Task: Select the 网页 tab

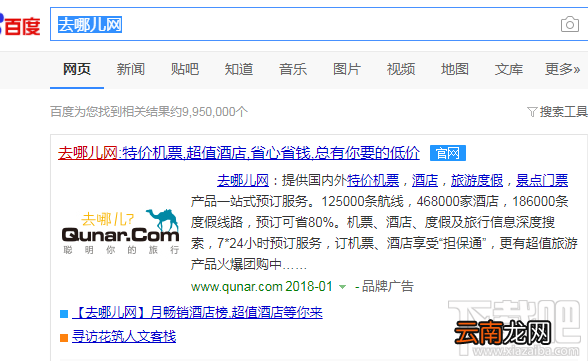Action: [x=77, y=69]
